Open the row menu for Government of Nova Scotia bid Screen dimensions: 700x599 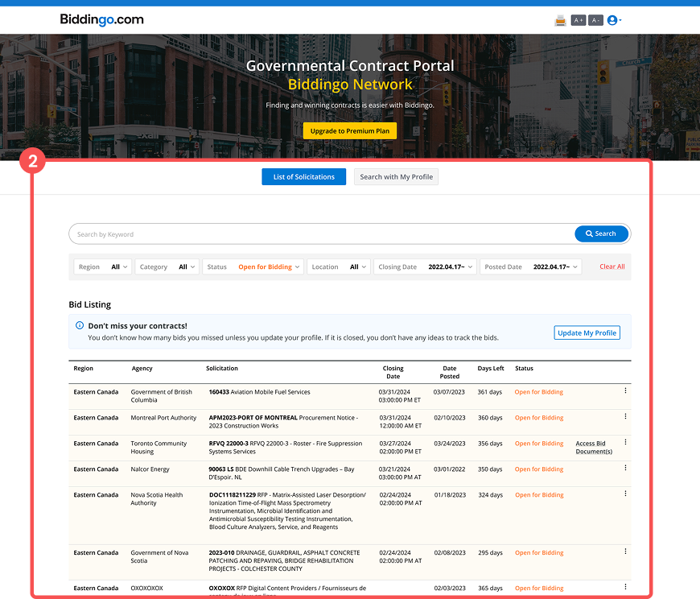pos(625,551)
